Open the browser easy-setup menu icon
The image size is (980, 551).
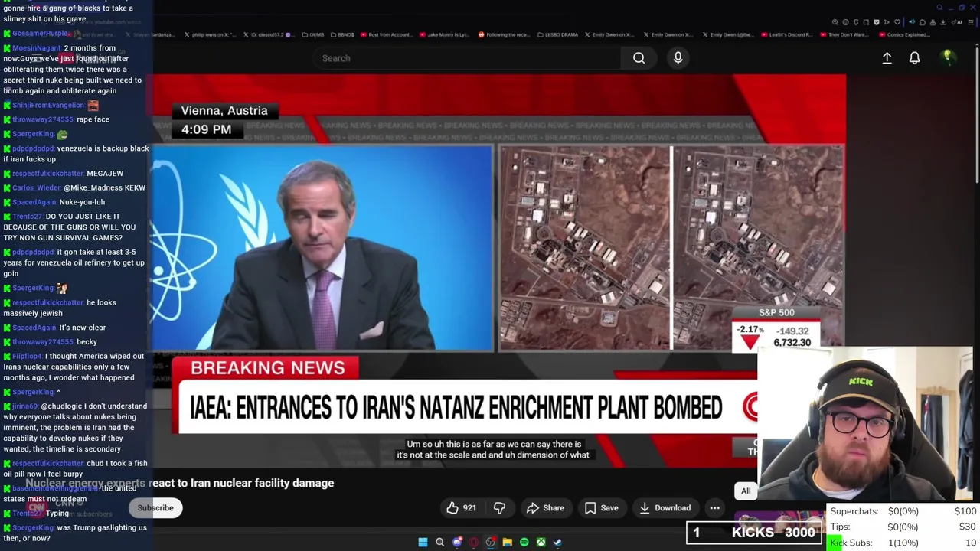(971, 22)
